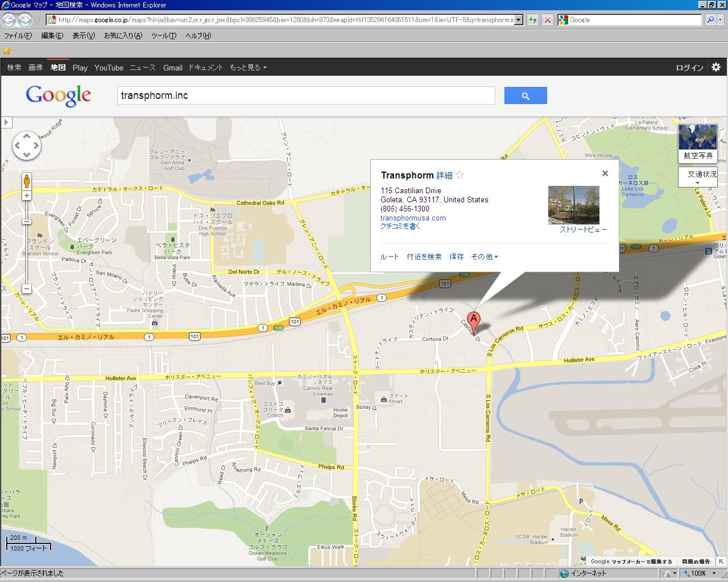Click the クチコミを書く review link

400,226
